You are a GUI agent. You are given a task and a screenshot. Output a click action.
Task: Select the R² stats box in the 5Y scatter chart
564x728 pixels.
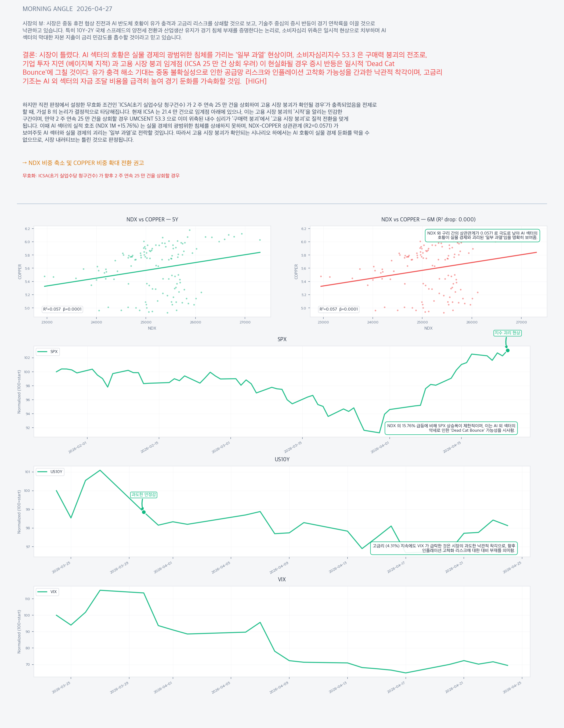(x=62, y=309)
